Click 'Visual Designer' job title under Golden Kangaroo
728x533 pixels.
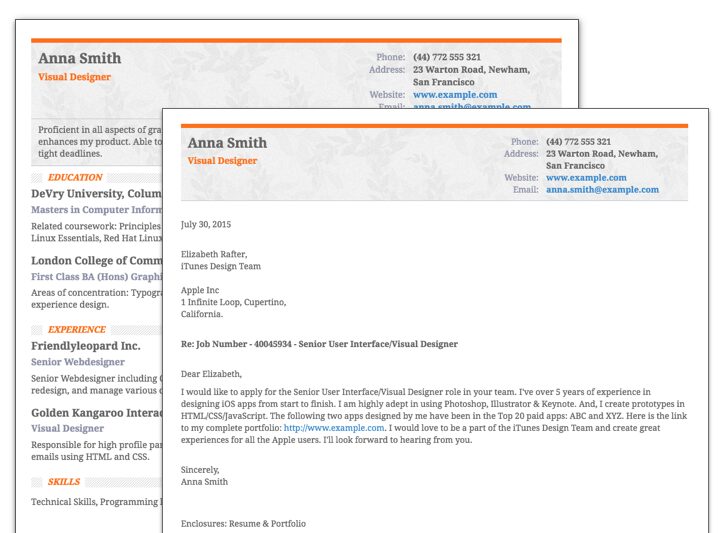[67, 429]
